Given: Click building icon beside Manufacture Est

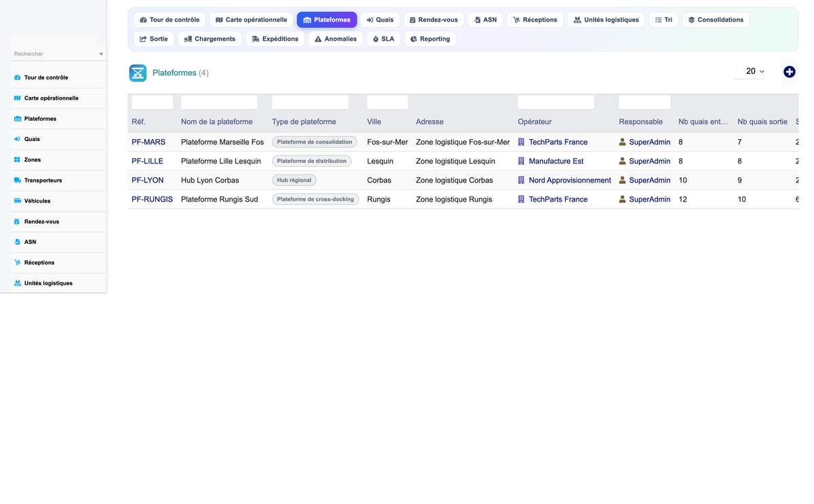Looking at the screenshot, I should (x=521, y=161).
